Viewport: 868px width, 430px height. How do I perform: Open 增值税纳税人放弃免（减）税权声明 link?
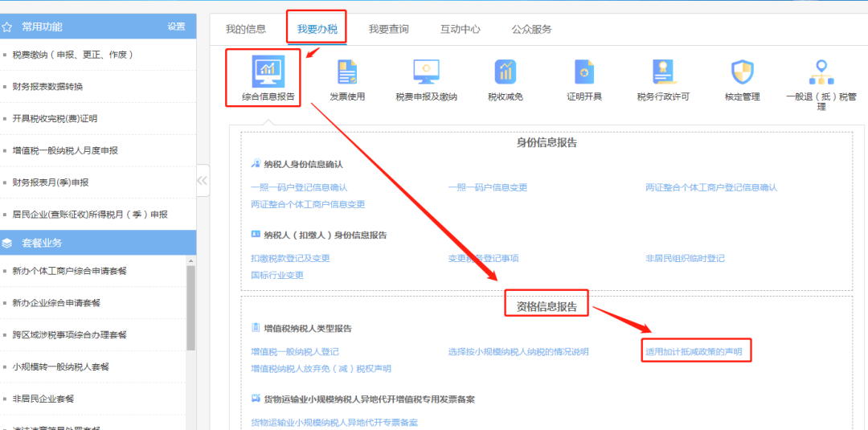click(x=321, y=369)
